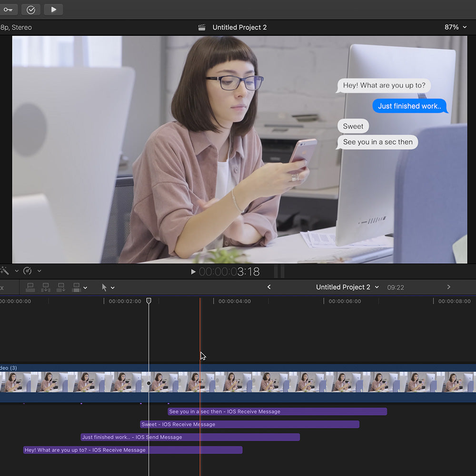Click the connect clip to storyline icon

[30, 288]
